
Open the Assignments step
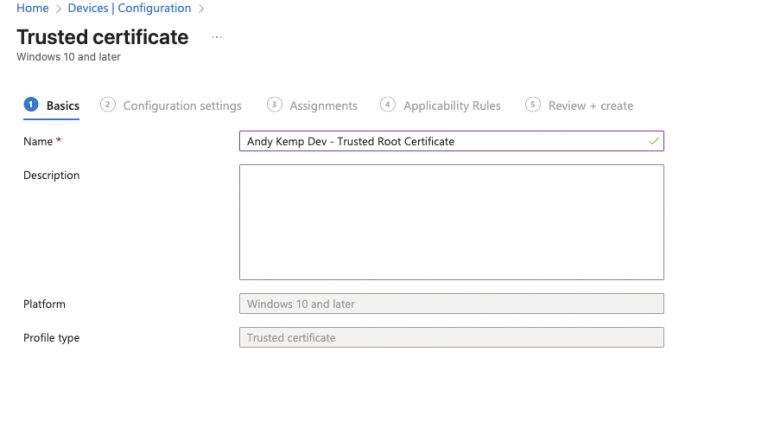click(323, 106)
